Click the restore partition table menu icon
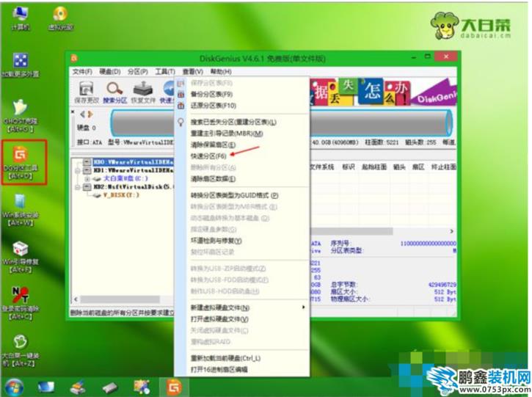Viewport: 532px width, 397px height. point(181,106)
